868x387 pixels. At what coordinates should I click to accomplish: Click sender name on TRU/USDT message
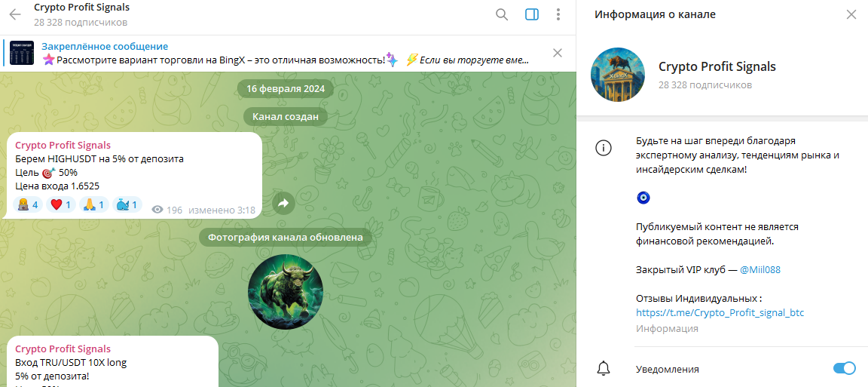63,349
